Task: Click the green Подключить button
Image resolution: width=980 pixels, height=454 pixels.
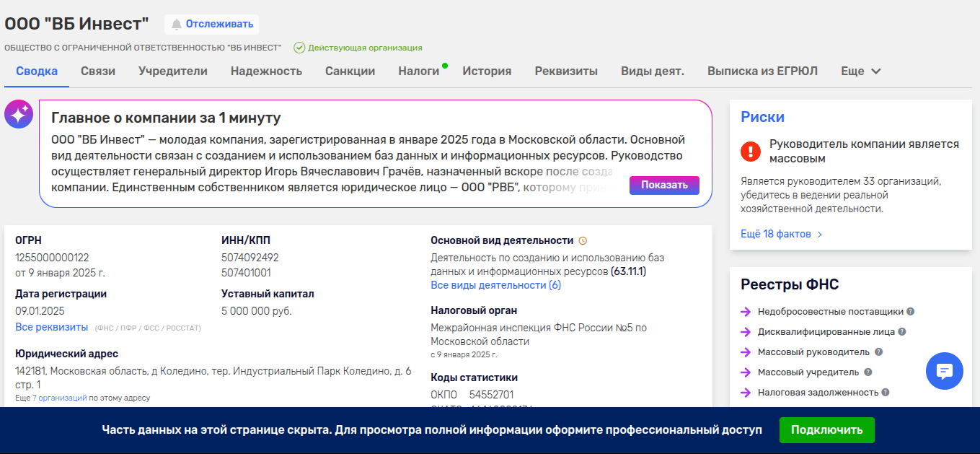Action: [826, 430]
